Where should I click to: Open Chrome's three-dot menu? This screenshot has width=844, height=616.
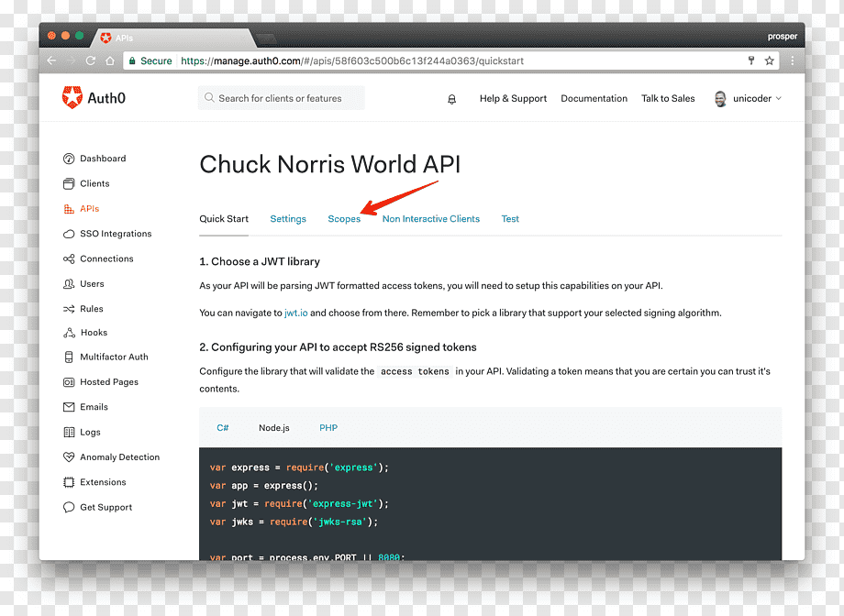(793, 60)
